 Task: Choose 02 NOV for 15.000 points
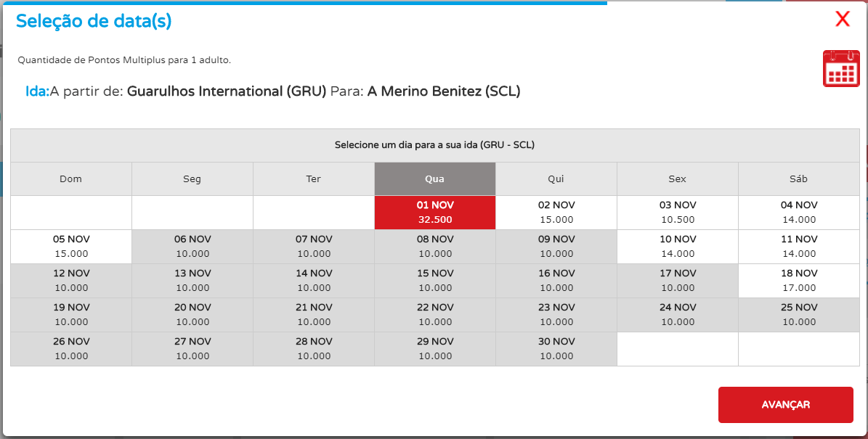click(x=556, y=213)
